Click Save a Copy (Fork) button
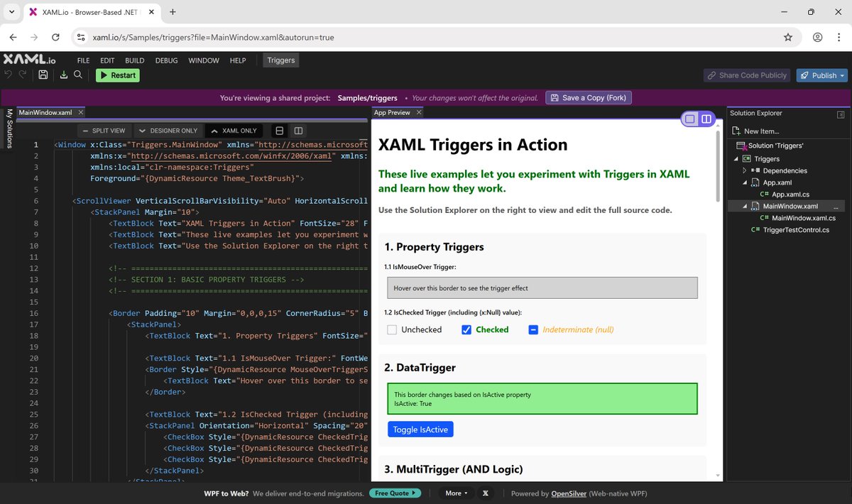This screenshot has width=852, height=504. coord(589,98)
